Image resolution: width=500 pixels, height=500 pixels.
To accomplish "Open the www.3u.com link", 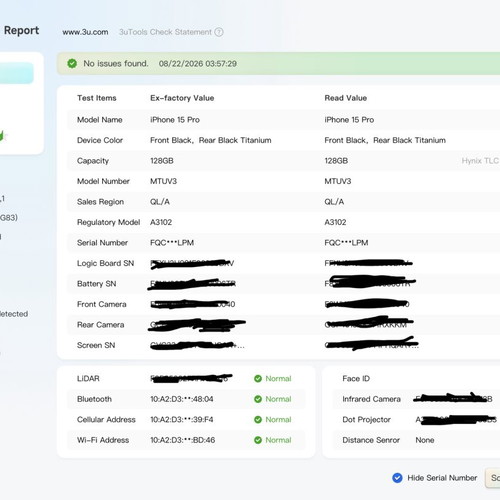I will [x=85, y=32].
